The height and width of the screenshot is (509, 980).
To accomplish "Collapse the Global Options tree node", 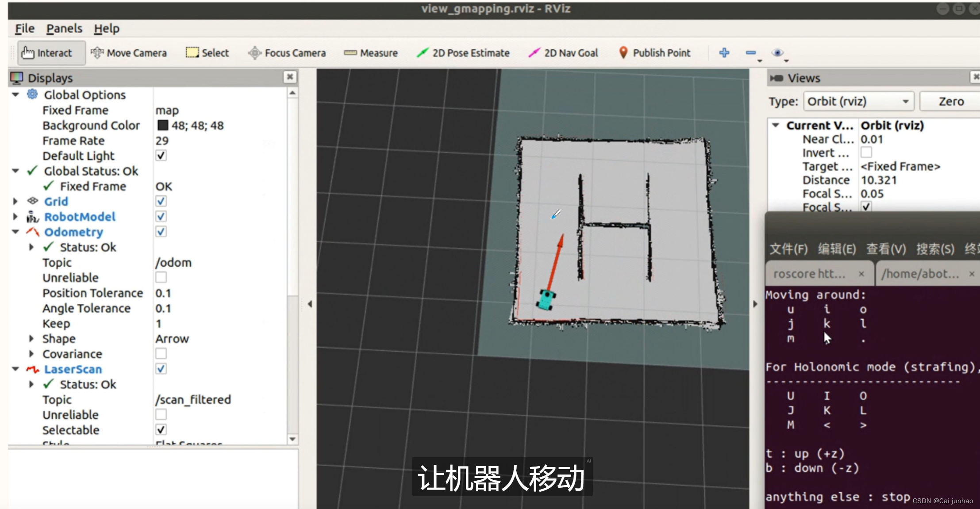I will [x=15, y=95].
